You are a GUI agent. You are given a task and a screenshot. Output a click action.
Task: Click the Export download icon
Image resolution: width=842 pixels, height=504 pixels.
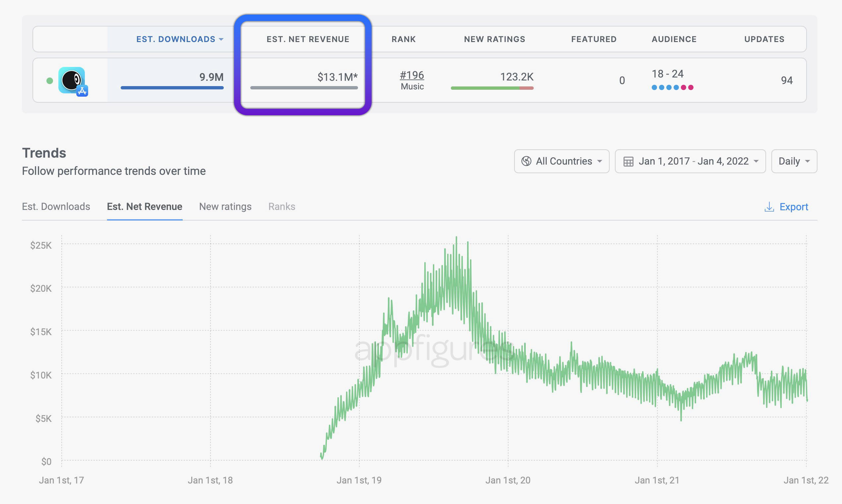click(x=769, y=207)
